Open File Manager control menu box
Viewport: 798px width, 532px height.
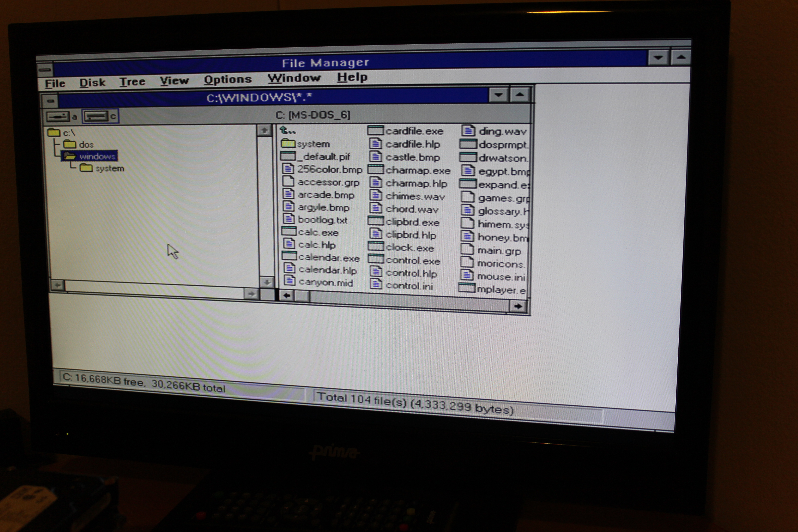[45, 70]
